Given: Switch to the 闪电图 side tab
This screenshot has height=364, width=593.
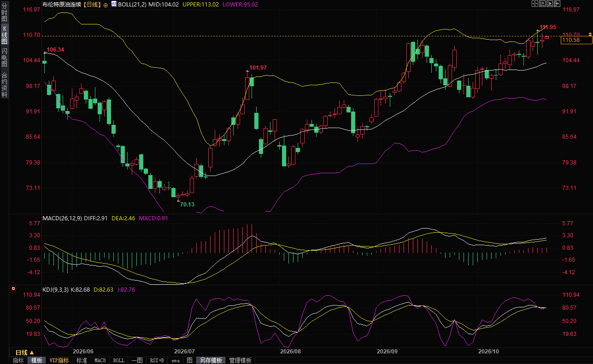Looking at the screenshot, I should coord(5,58).
